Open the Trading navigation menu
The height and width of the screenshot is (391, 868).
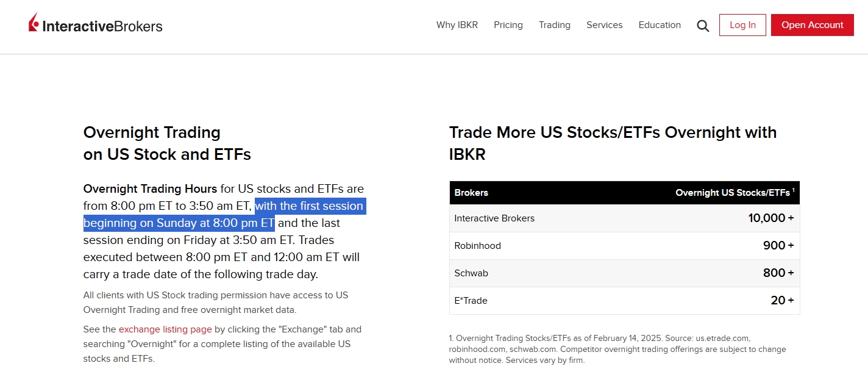tap(554, 25)
